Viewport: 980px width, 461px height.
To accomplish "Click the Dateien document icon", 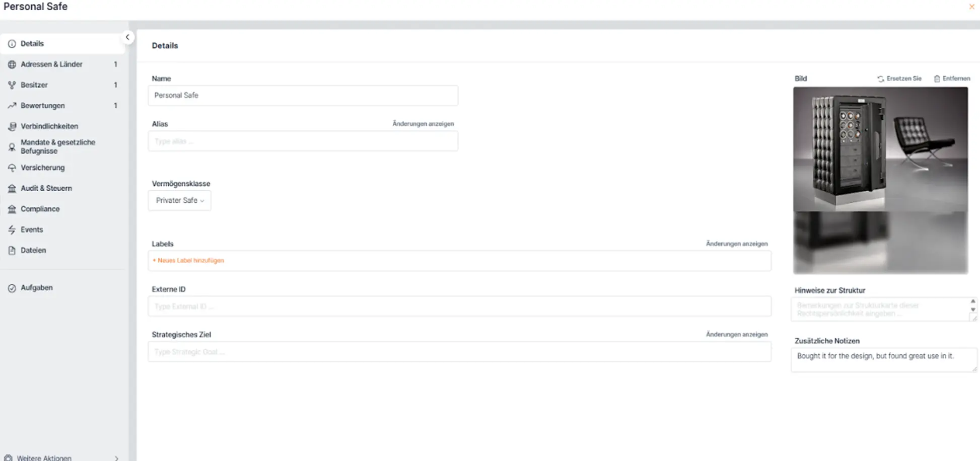I will pos(12,250).
